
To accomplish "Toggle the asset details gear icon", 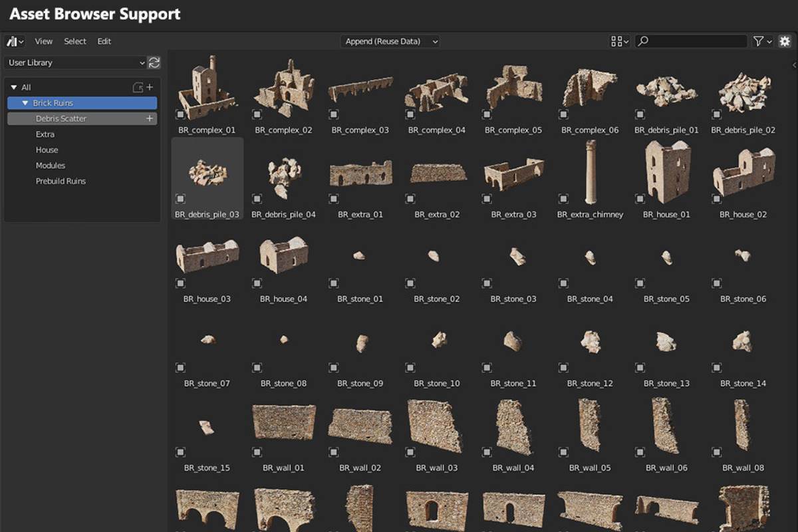I will coord(784,41).
